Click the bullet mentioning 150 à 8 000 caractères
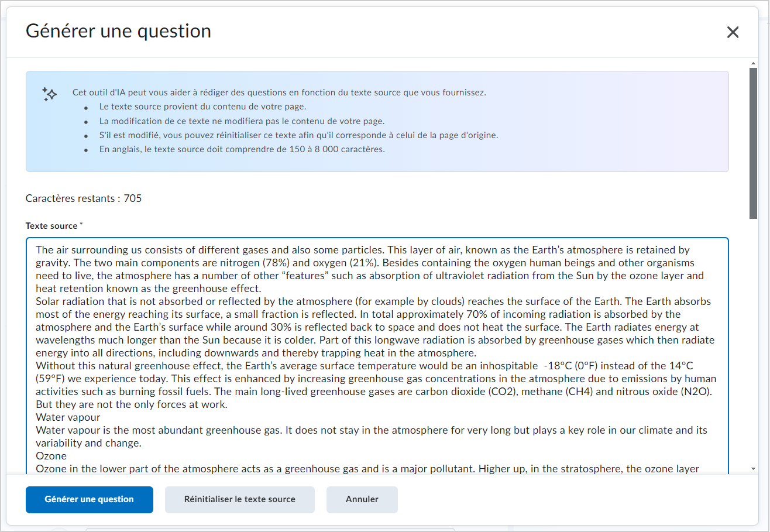The height and width of the screenshot is (532, 770). (242, 149)
